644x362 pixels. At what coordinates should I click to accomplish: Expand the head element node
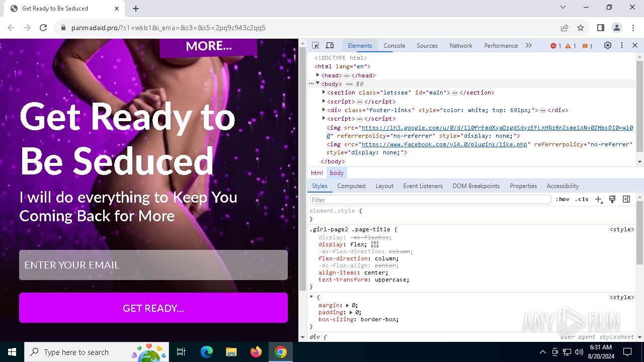317,75
